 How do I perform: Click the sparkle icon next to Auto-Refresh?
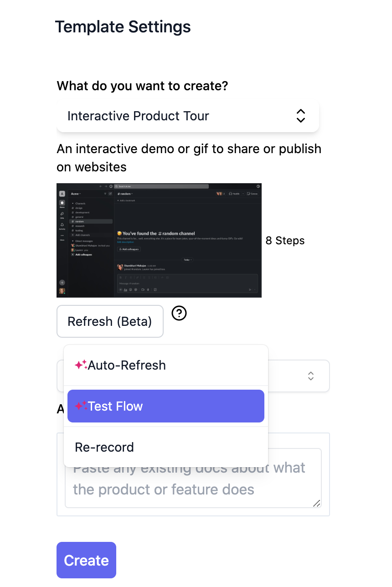point(81,365)
